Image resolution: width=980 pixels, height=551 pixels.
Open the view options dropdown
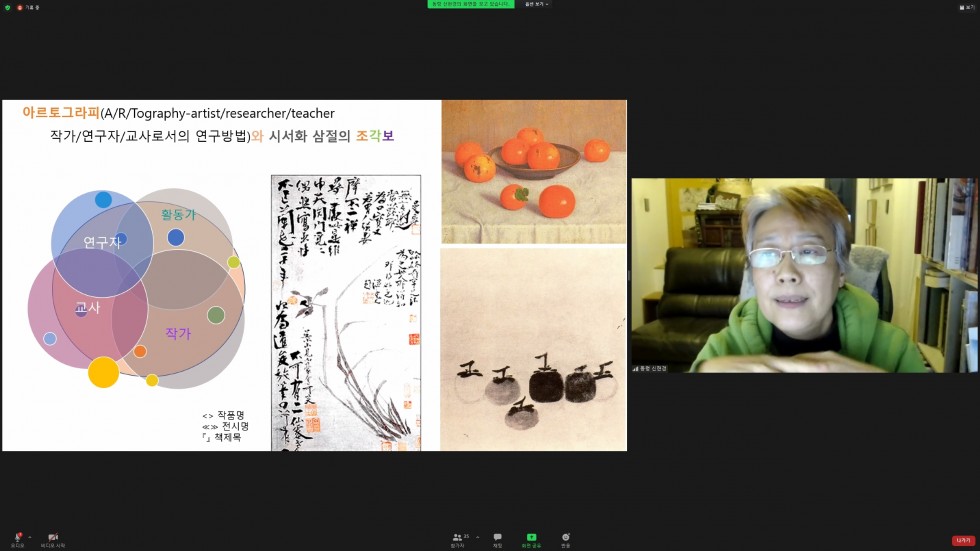coord(536,4)
